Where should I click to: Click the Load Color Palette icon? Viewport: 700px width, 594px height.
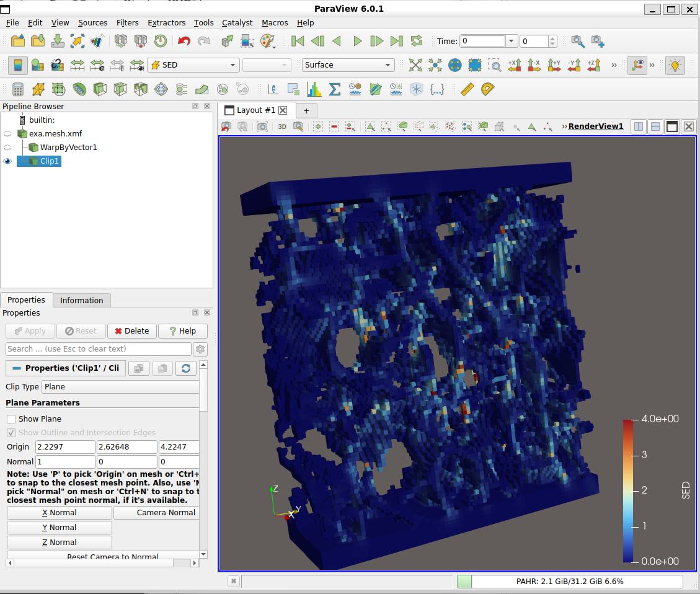pos(267,41)
